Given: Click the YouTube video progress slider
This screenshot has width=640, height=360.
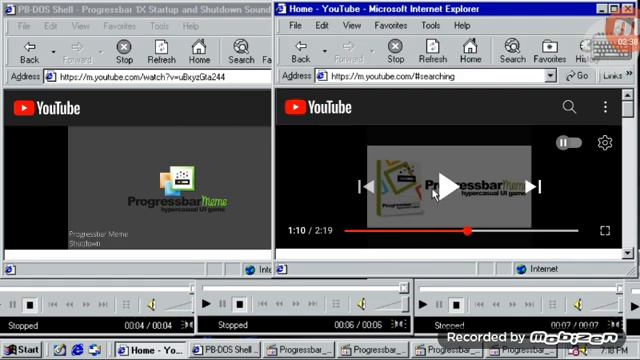Looking at the screenshot, I should click(461, 231).
